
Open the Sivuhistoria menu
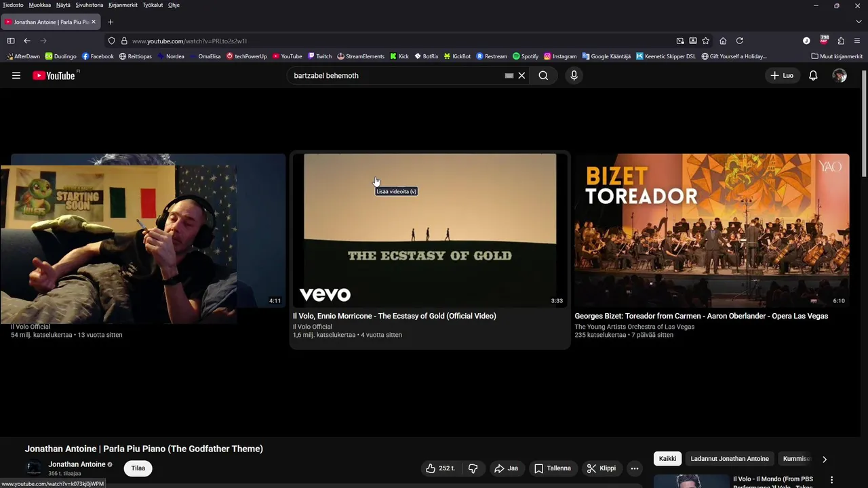tap(90, 5)
